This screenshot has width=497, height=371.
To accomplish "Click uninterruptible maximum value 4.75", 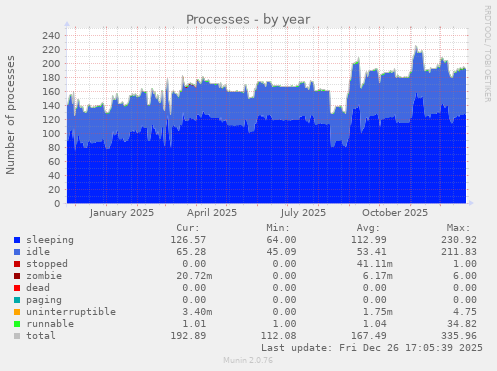I will [465, 312].
